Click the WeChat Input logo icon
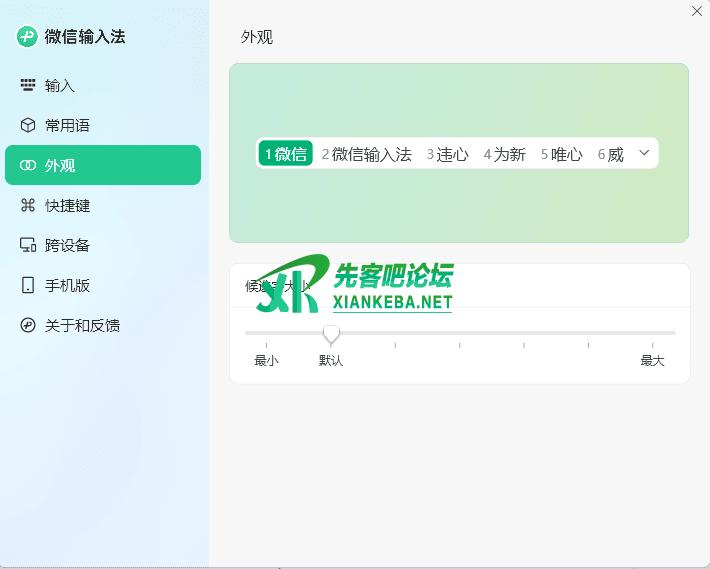This screenshot has width=710, height=569. tap(27, 37)
